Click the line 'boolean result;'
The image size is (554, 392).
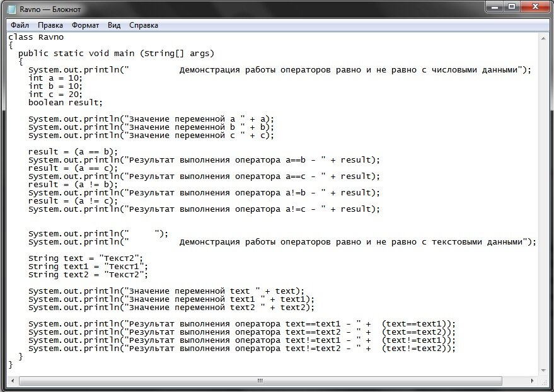tap(66, 103)
